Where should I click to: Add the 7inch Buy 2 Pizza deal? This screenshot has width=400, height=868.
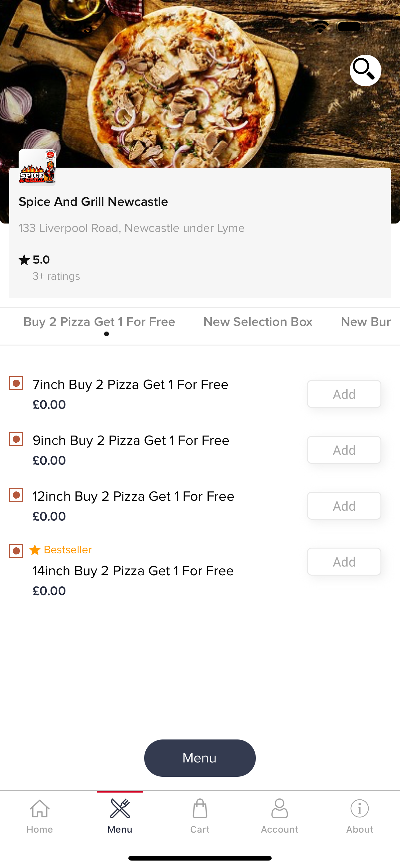(x=344, y=394)
